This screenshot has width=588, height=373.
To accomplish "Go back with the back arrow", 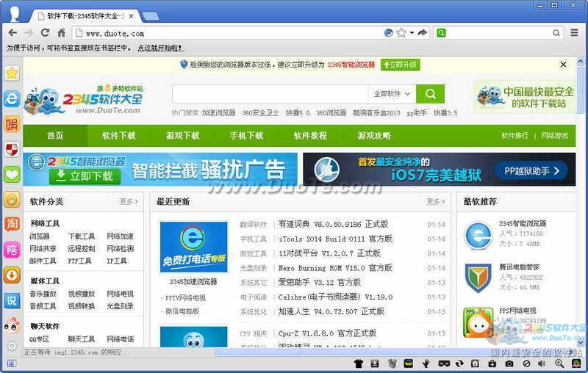I will tap(12, 33).
